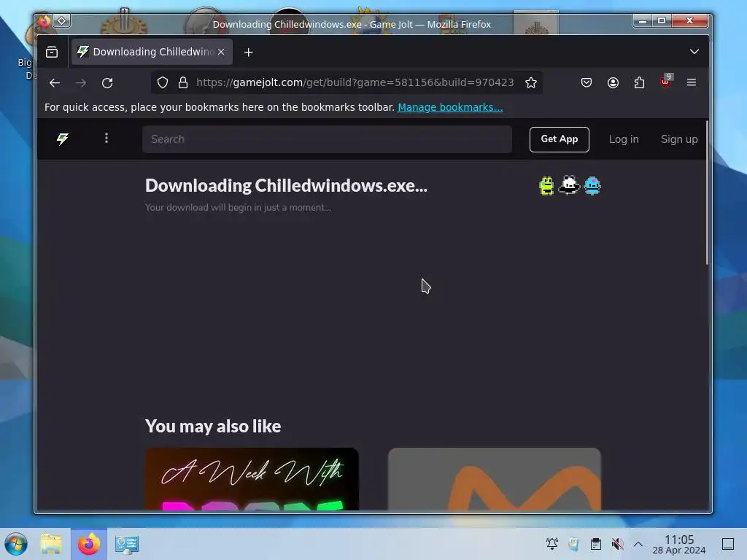This screenshot has width=747, height=560.
Task: Open the Log in page
Action: (x=624, y=139)
